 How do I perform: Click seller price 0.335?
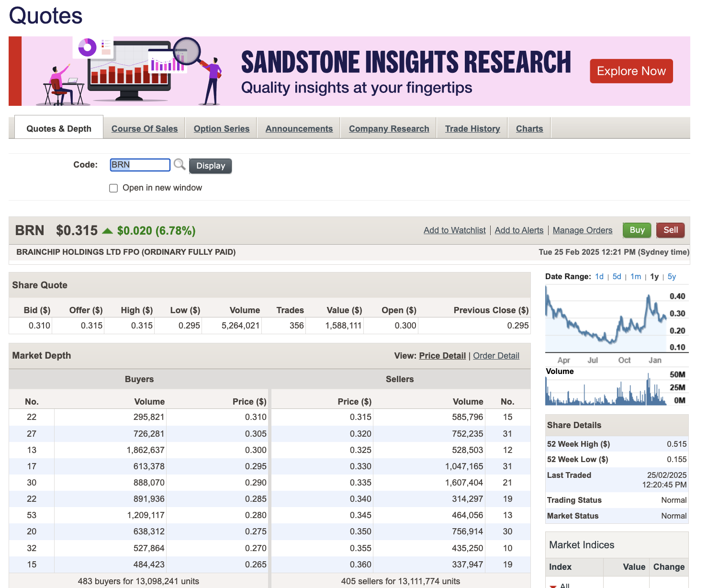(360, 483)
